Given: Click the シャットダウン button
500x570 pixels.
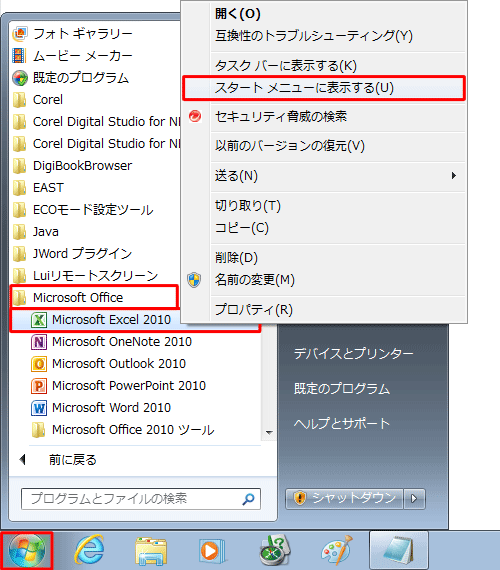Looking at the screenshot, I should (x=344, y=498).
